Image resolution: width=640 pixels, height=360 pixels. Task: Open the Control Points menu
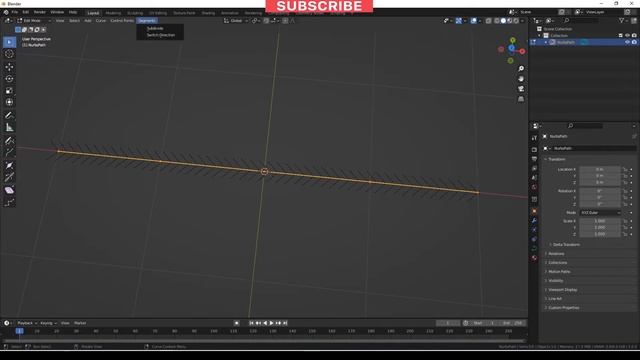point(122,20)
